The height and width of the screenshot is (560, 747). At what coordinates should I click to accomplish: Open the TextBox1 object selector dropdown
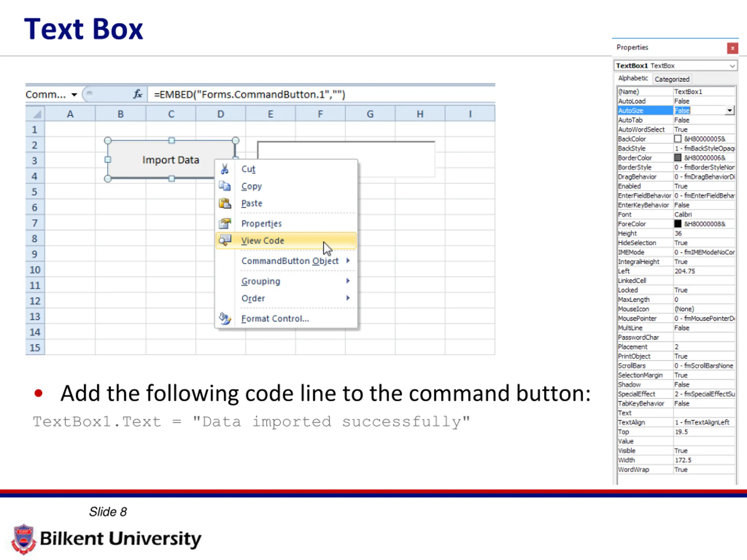coord(732,66)
